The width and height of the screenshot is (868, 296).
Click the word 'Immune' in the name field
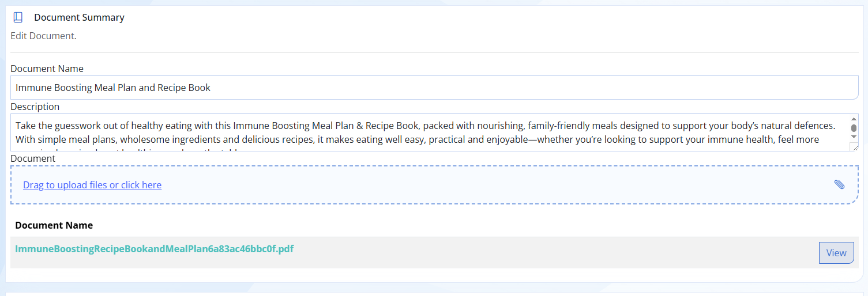tap(33, 88)
